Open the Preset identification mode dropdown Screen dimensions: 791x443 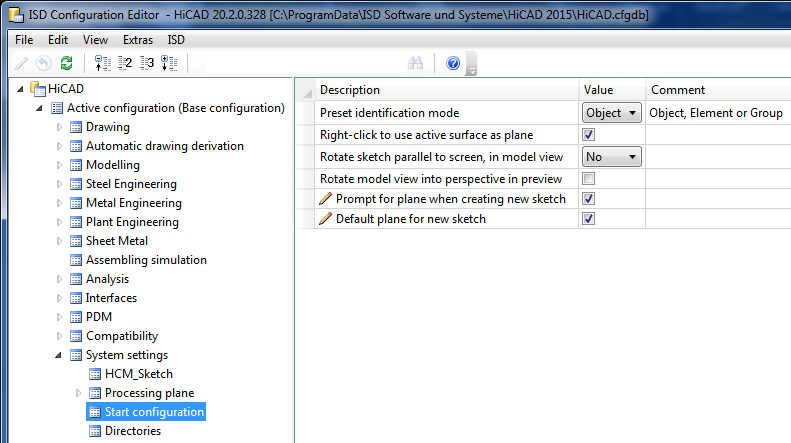[611, 113]
